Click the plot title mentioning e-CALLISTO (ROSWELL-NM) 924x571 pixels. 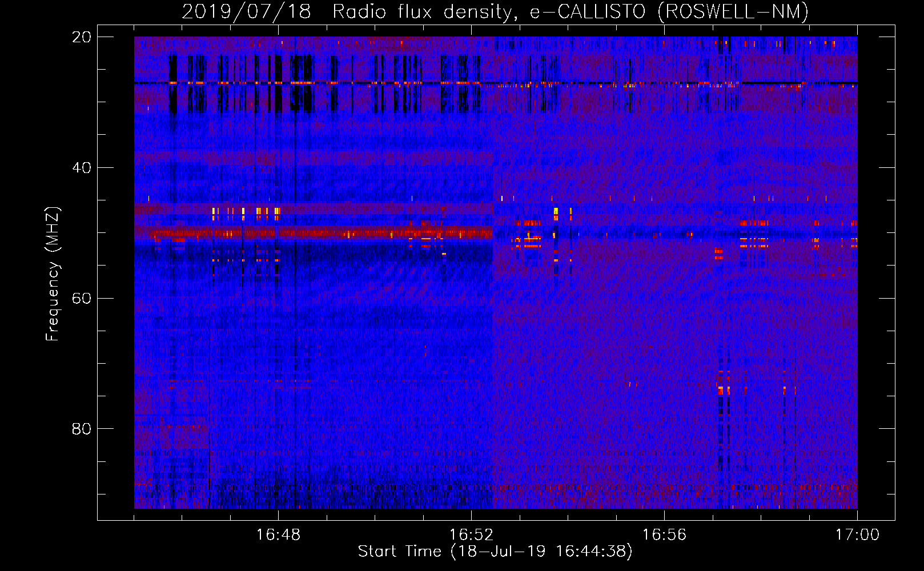[x=495, y=11]
